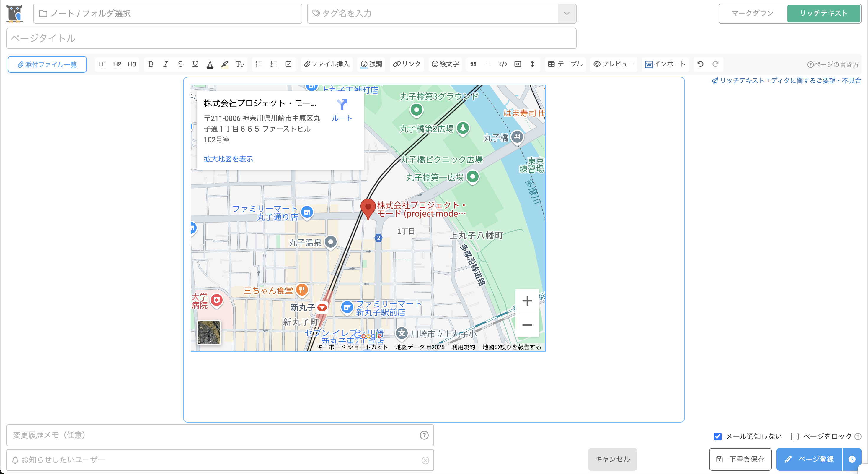Click the red project mode map pin
The image size is (868, 474).
tap(368, 209)
